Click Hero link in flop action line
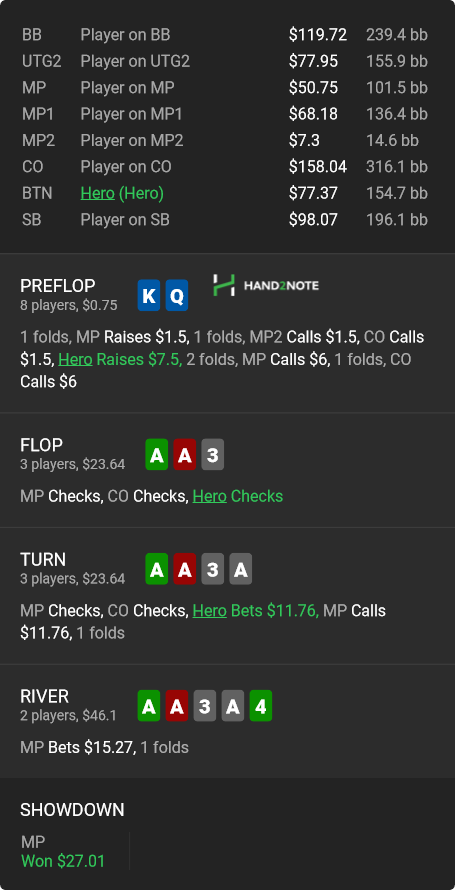The height and width of the screenshot is (890, 455). click(209, 496)
